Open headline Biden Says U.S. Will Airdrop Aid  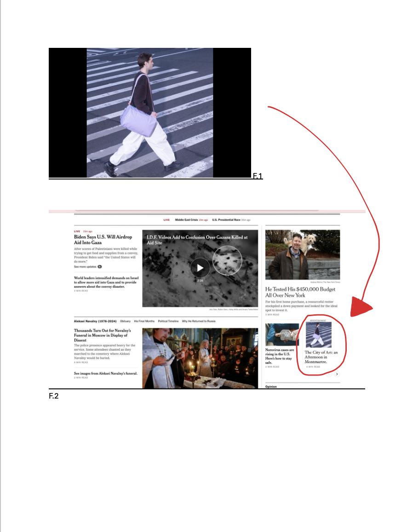[x=103, y=239]
